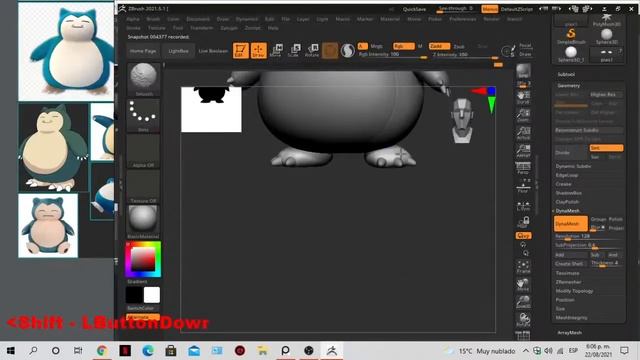Toggle the L.Sym local symmetry button
640x360 pixels.
(x=523, y=204)
